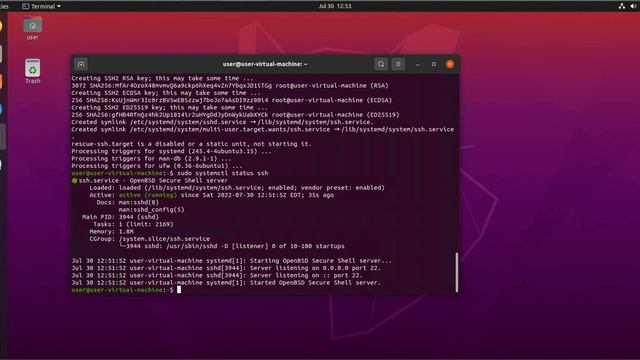
Task: Click 'Creating SSH2 ECDSA key' line
Action: click(x=166, y=93)
